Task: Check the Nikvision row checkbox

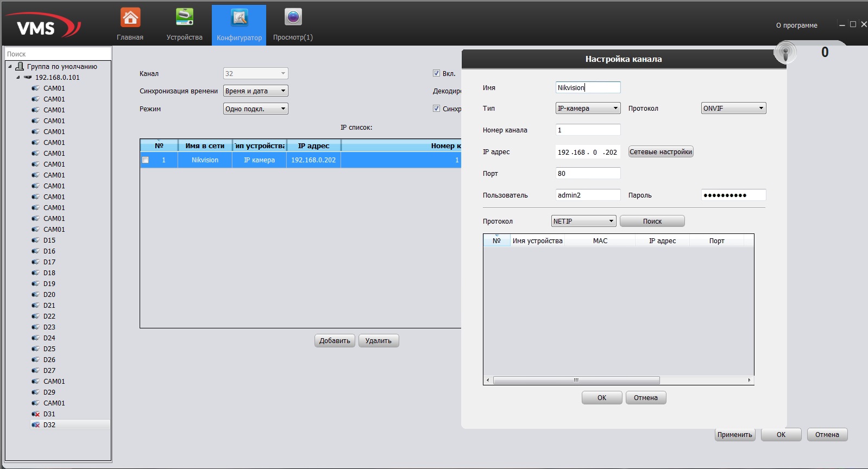Action: click(146, 160)
